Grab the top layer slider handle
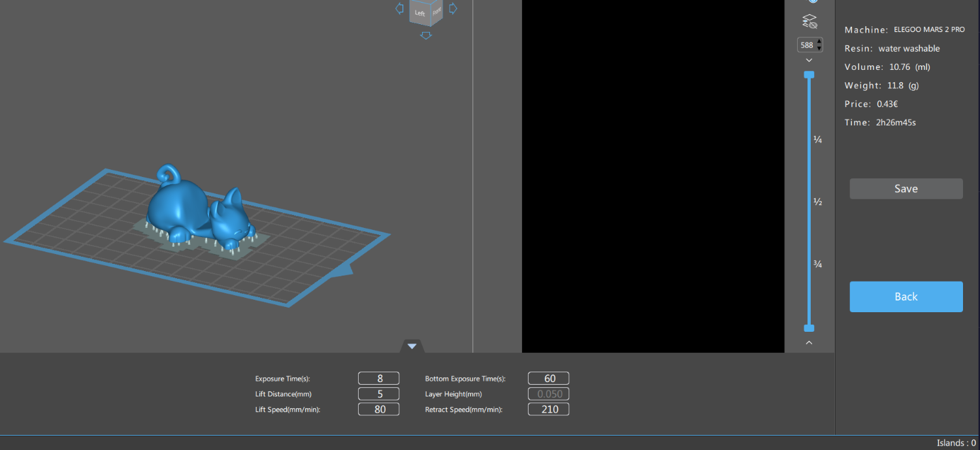 point(809,75)
